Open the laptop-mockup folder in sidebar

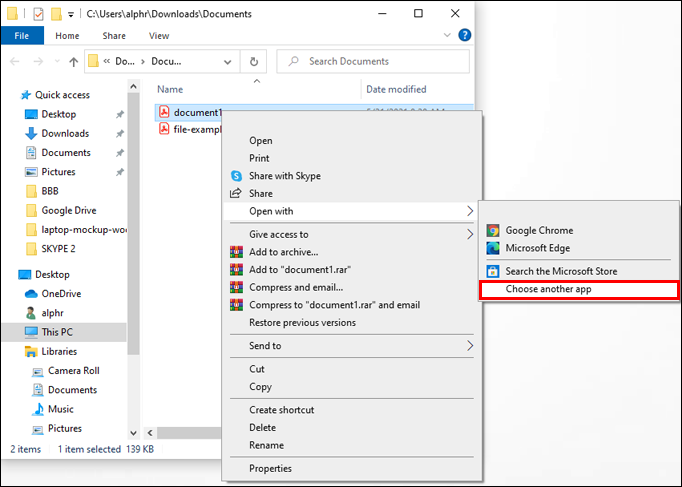(84, 229)
